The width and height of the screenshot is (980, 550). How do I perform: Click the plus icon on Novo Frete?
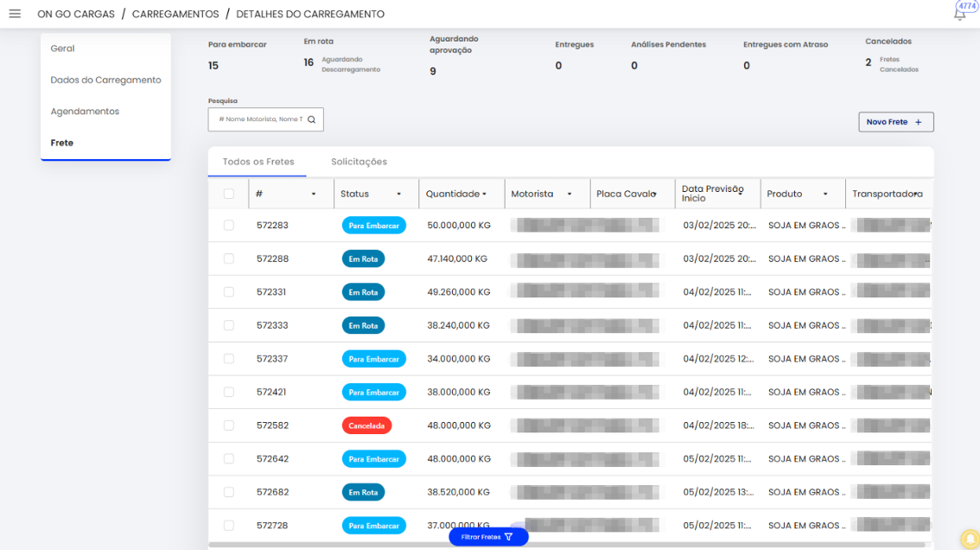tap(918, 122)
